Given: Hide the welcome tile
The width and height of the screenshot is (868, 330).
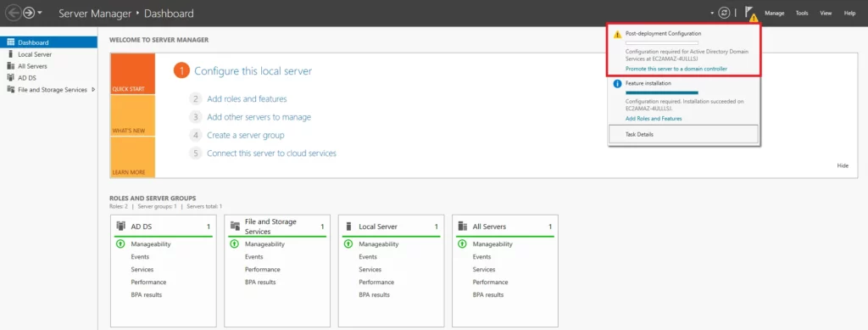Looking at the screenshot, I should [x=843, y=165].
